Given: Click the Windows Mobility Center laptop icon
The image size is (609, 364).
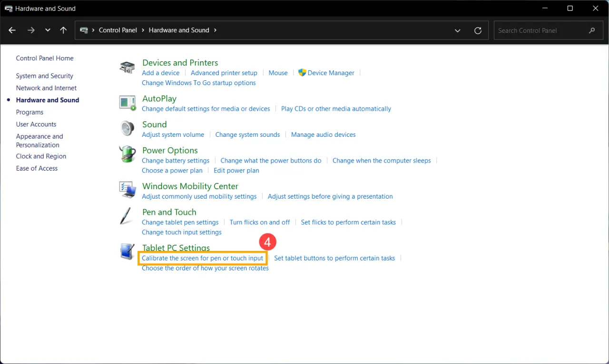Looking at the screenshot, I should 127,190.
